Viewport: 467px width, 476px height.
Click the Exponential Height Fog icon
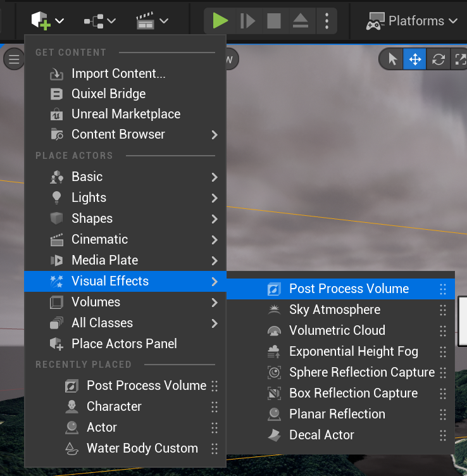pyautogui.click(x=274, y=351)
